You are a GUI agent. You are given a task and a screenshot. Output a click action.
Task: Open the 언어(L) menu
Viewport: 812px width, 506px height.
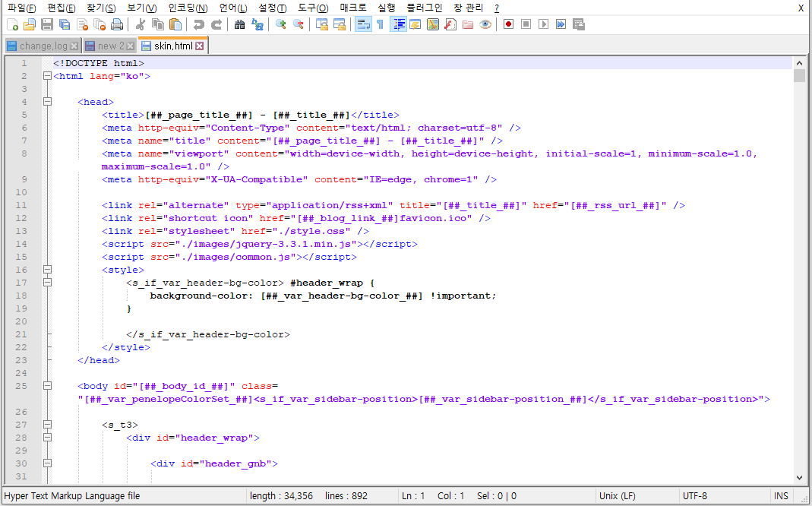tap(233, 8)
